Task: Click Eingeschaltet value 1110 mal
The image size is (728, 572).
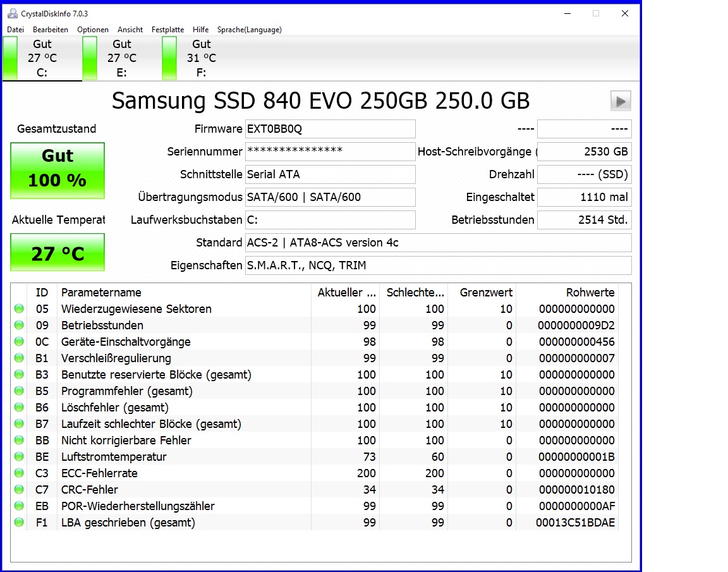Action: click(584, 197)
